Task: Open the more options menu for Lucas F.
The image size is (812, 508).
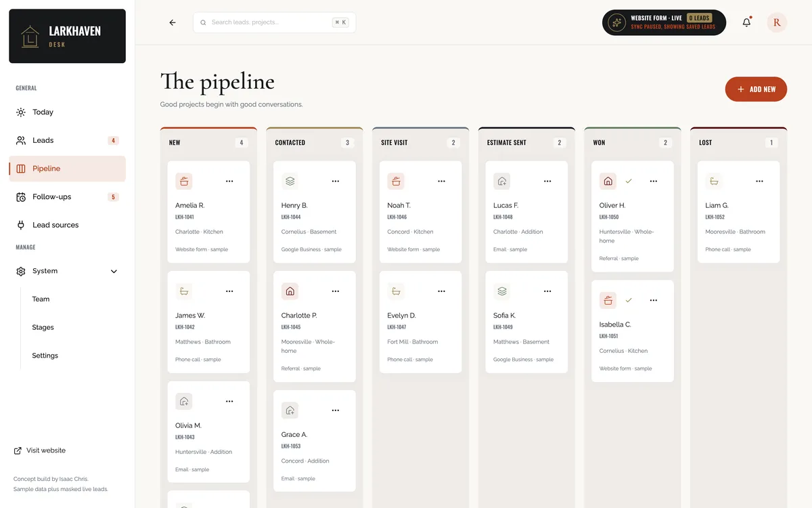Action: (x=547, y=181)
